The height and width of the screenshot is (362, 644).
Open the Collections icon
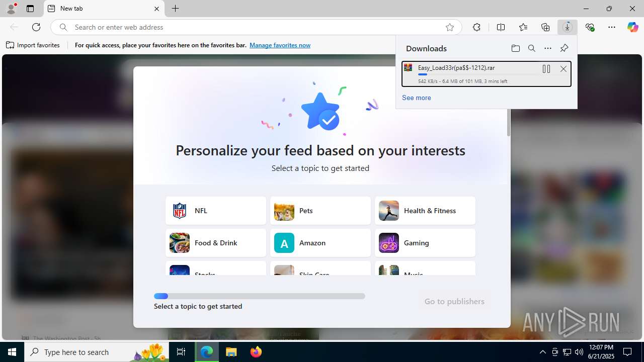pyautogui.click(x=545, y=27)
